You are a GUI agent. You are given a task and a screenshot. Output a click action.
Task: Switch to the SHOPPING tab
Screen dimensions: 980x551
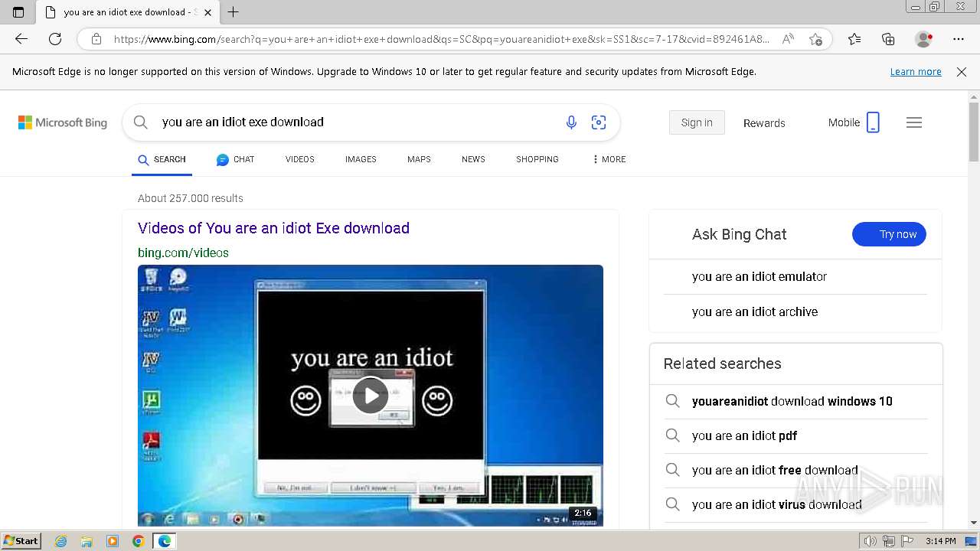click(537, 159)
